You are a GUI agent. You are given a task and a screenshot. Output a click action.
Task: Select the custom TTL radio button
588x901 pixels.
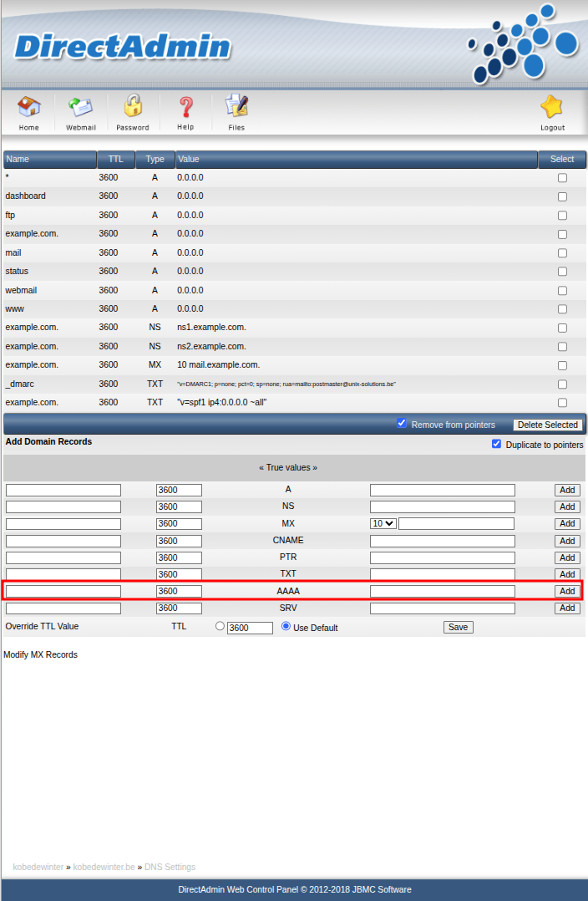(220, 626)
